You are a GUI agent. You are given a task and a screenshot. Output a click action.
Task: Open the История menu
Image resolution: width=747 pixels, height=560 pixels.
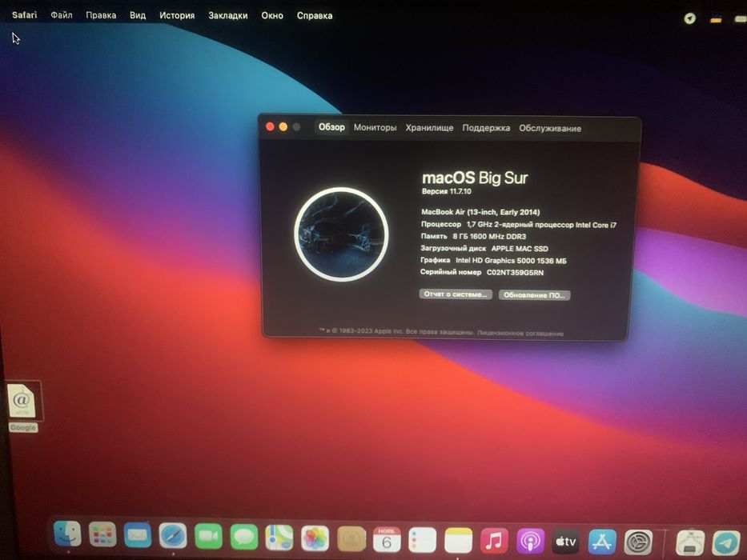tap(177, 15)
